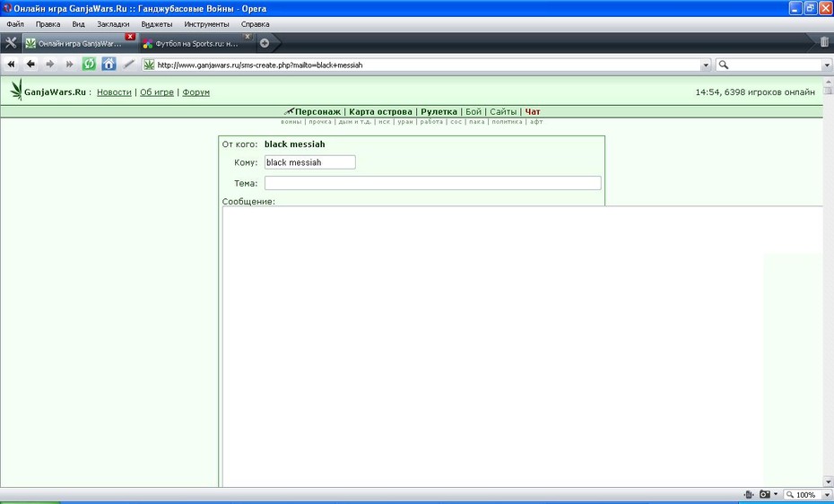Open the address bar history dropdown
This screenshot has height=504, width=834.
(x=706, y=65)
